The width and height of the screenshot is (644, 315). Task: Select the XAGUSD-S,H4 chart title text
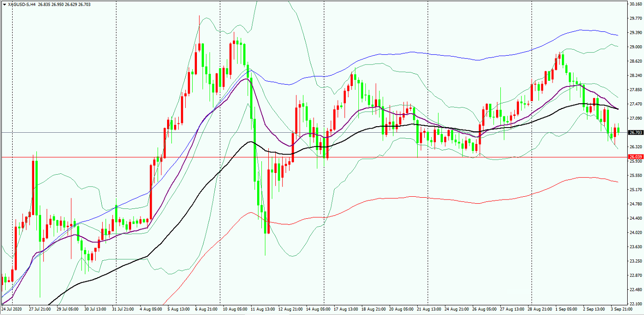coord(22,4)
